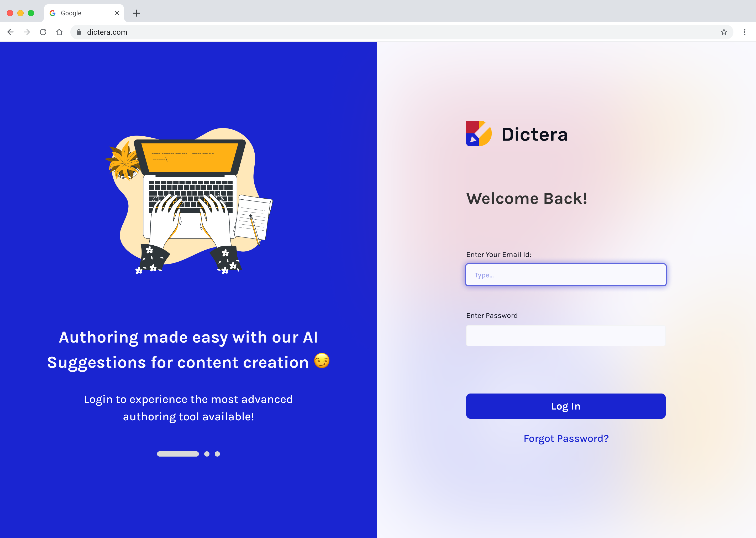756x538 pixels.
Task: Close the Google tab
Action: (x=117, y=13)
